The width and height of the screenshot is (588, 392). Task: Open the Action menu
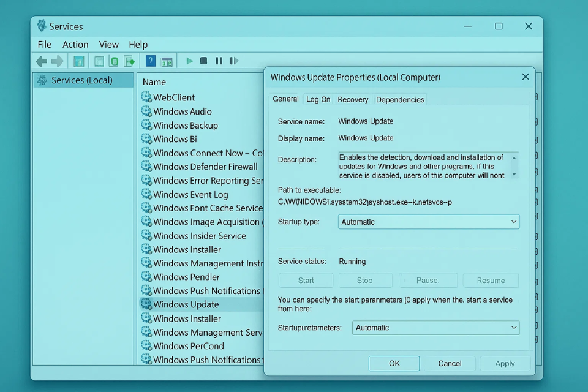pyautogui.click(x=75, y=44)
